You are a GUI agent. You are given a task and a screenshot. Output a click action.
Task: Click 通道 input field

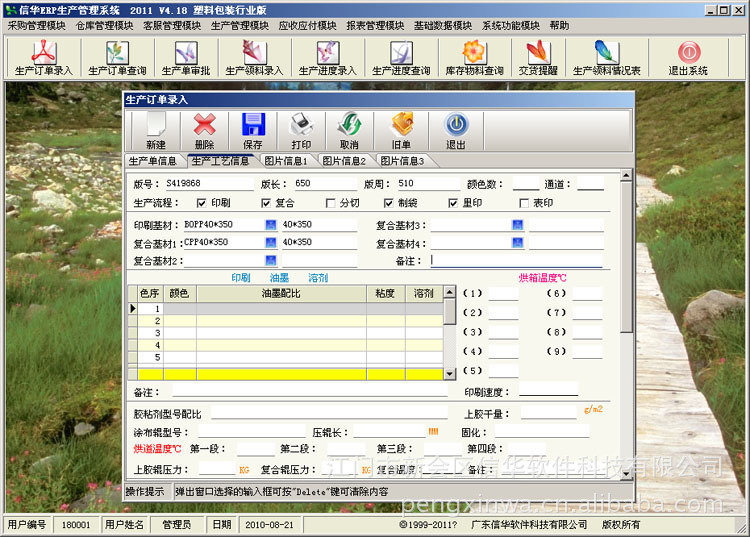(x=590, y=184)
